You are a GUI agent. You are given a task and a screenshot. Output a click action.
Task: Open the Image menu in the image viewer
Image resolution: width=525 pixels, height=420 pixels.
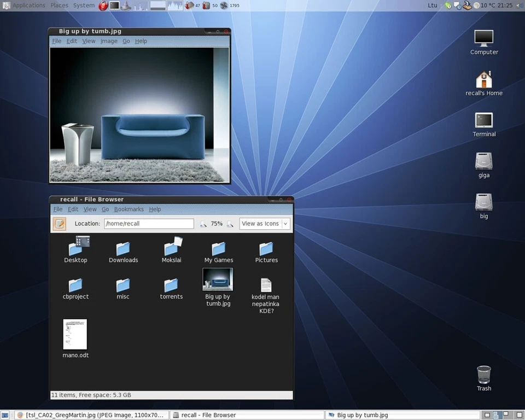[x=109, y=40]
